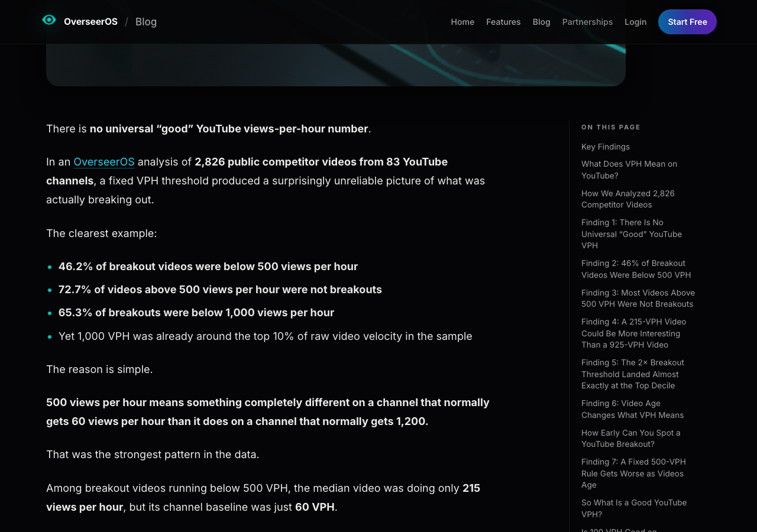Go to Finding 4: A 215-VPH Video
The height and width of the screenshot is (532, 757).
[634, 333]
